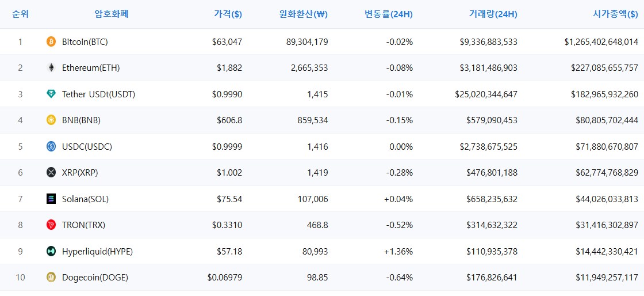Viewport: 644px width, 296px height.
Task: Click the won value 80,993
Action: point(315,252)
